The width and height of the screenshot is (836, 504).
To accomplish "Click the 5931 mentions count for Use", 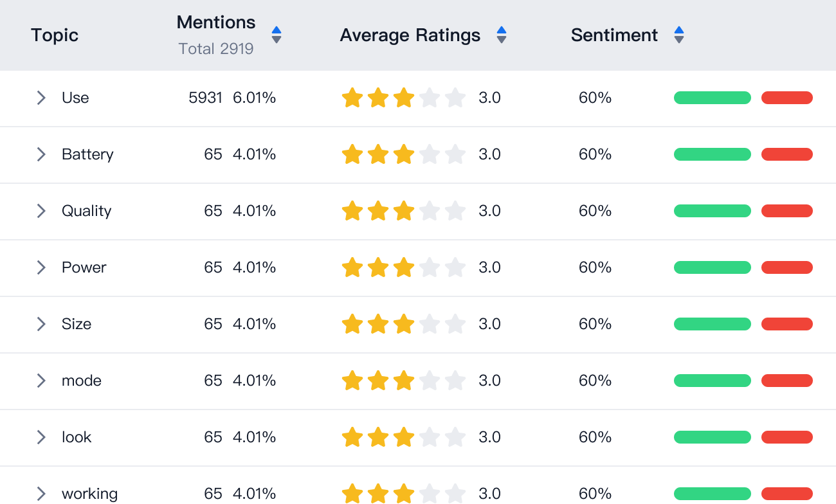I will point(205,98).
